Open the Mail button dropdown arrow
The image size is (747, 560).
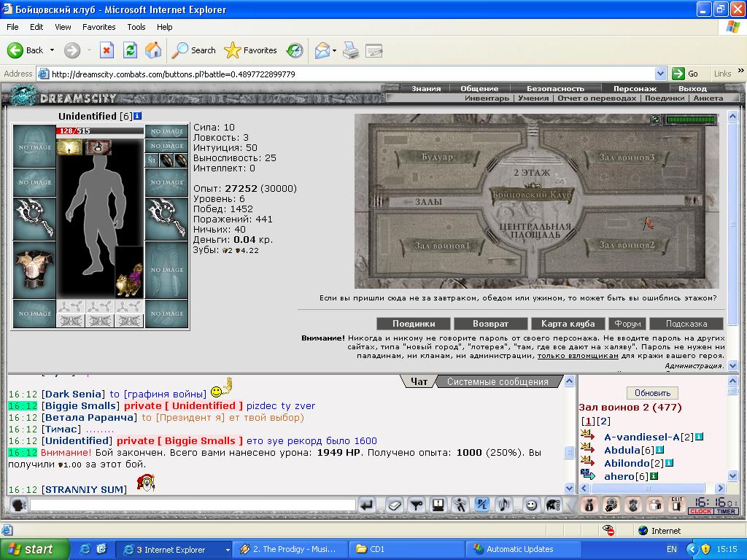coord(334,50)
